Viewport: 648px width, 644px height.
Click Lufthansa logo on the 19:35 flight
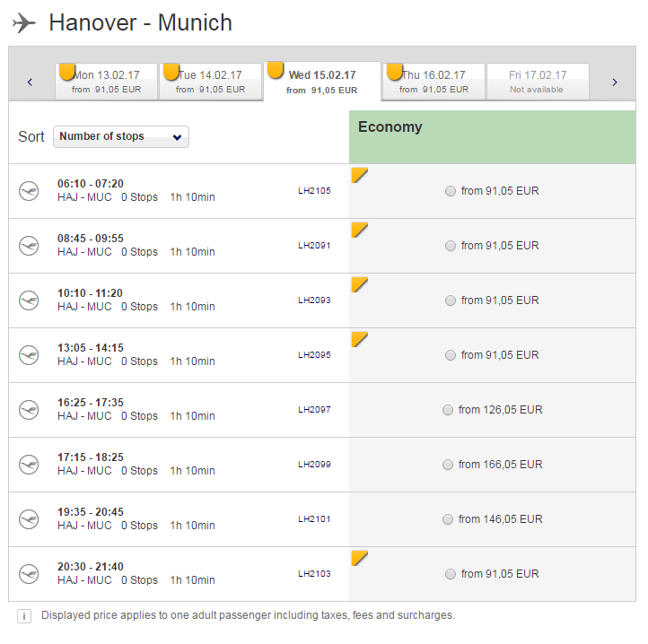29,519
